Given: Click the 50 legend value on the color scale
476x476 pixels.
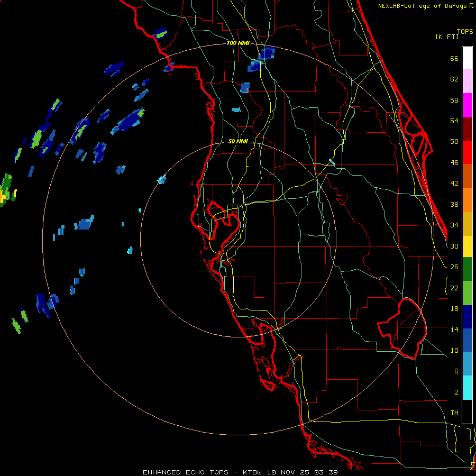Looking at the screenshot, I should tap(454, 142).
